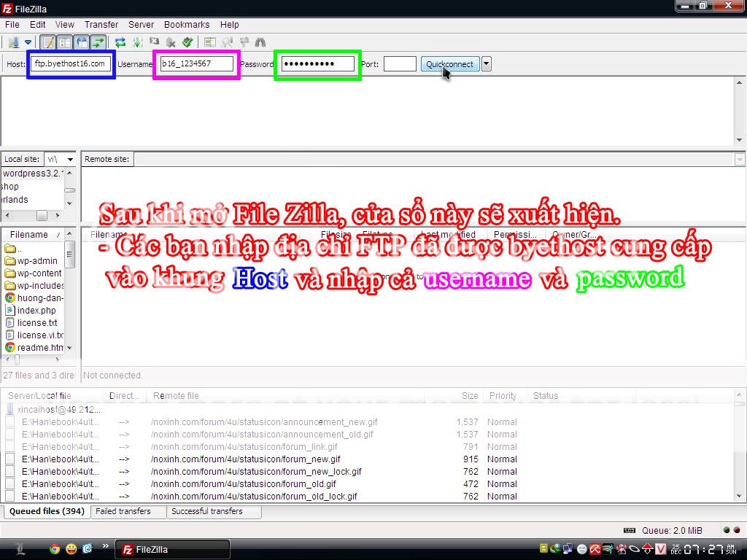Open the Bookmarks menu

187,25
